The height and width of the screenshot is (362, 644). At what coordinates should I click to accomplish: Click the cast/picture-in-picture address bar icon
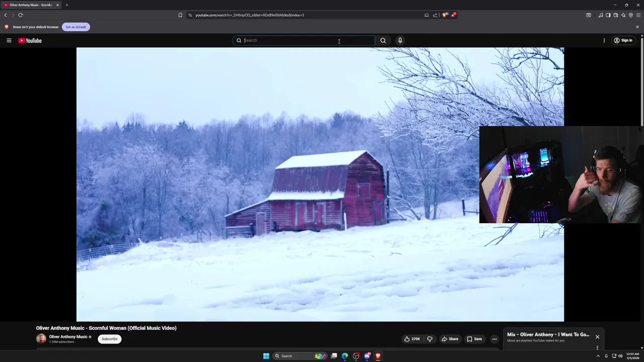(x=427, y=15)
